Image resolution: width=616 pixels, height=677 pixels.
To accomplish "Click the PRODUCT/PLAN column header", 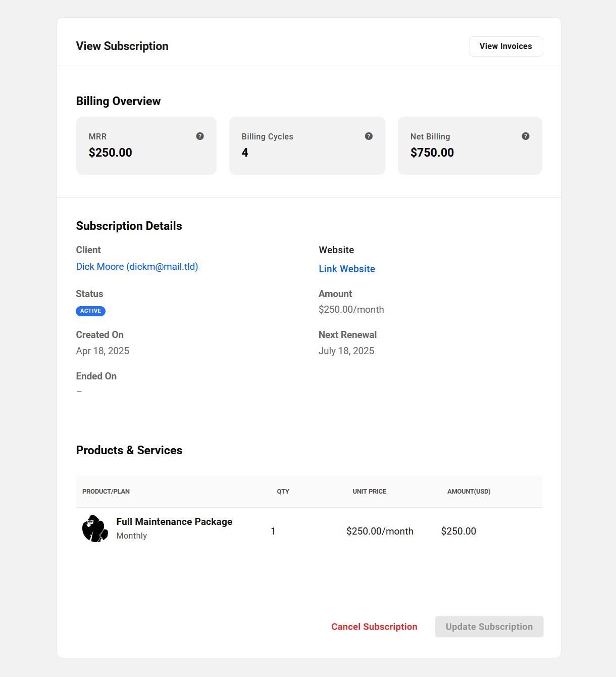I will click(106, 492).
